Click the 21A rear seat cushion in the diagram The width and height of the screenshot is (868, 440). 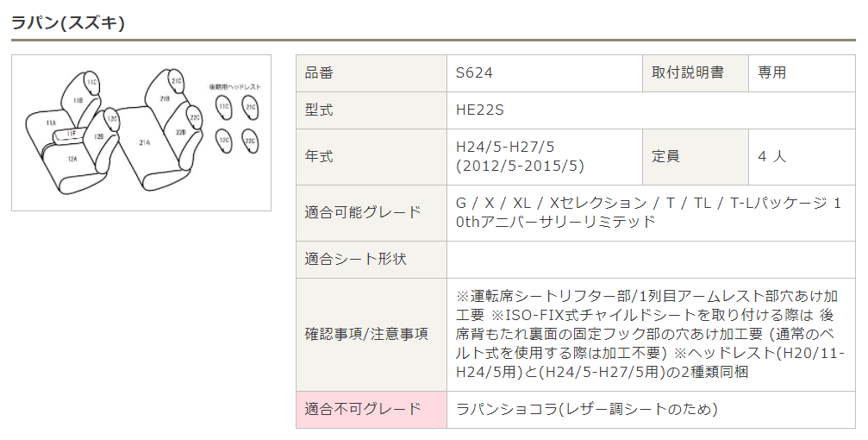144,143
